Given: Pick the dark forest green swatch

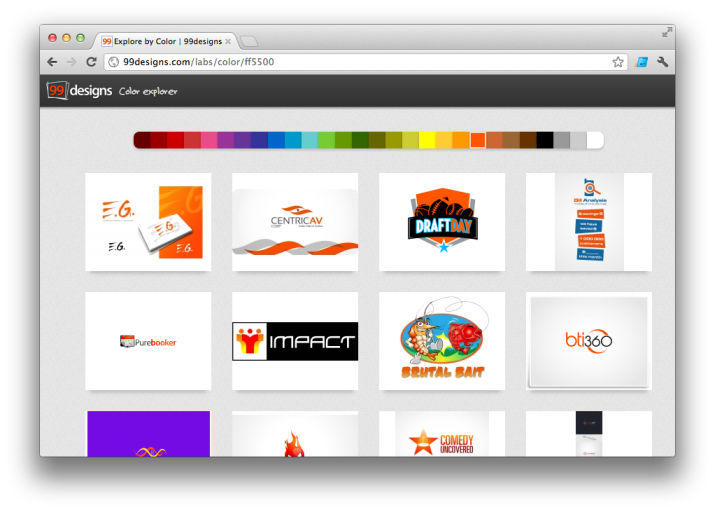Looking at the screenshot, I should point(360,140).
